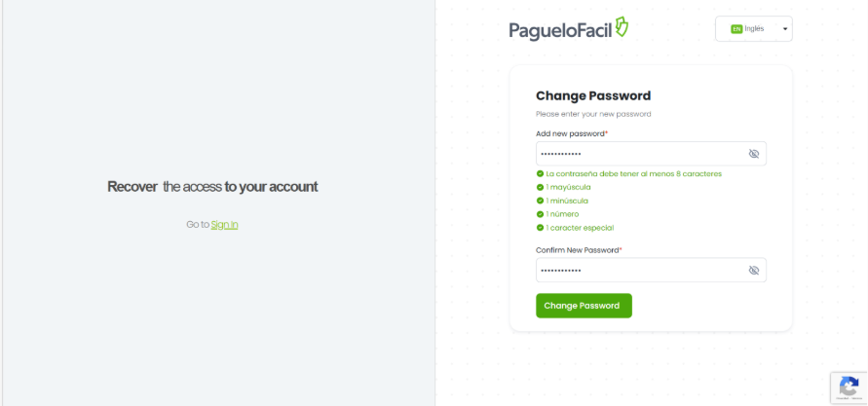Open the Inglés language dropdown

click(753, 28)
